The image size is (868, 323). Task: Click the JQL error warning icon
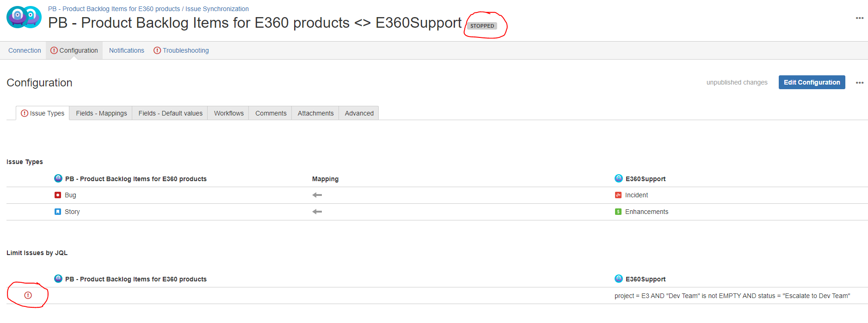[28, 295]
